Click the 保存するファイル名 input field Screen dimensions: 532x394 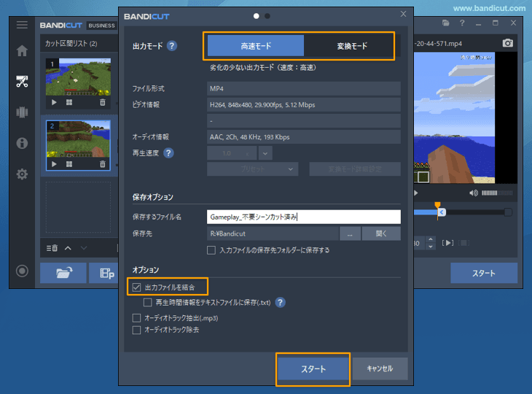tap(304, 217)
